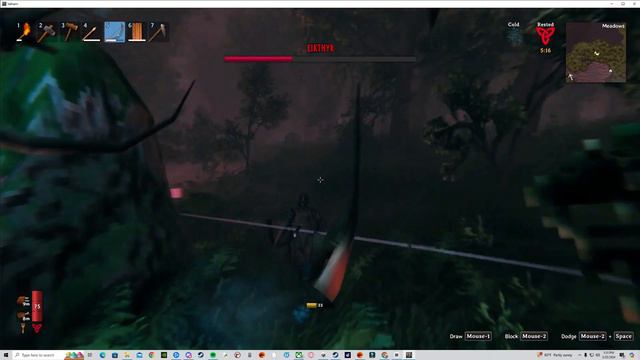Screen dimensions: 640x360
Task: Open the weather widget in system tray
Action: click(x=556, y=355)
